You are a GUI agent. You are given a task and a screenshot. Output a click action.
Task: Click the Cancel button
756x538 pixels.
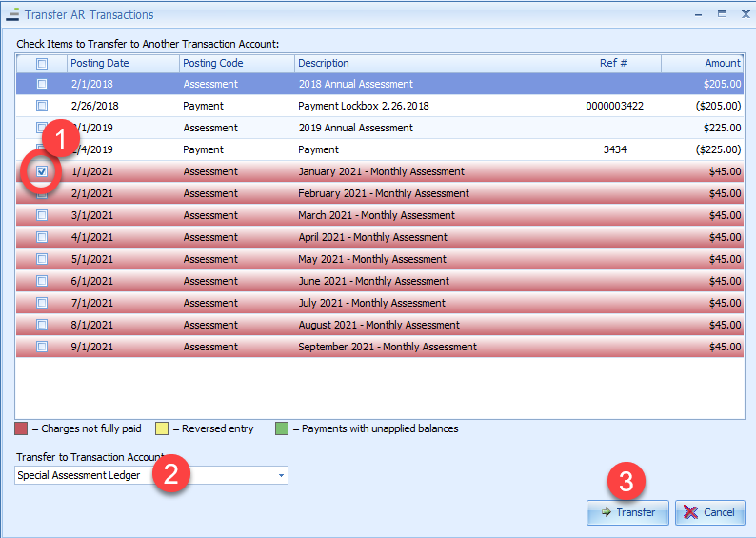(709, 512)
